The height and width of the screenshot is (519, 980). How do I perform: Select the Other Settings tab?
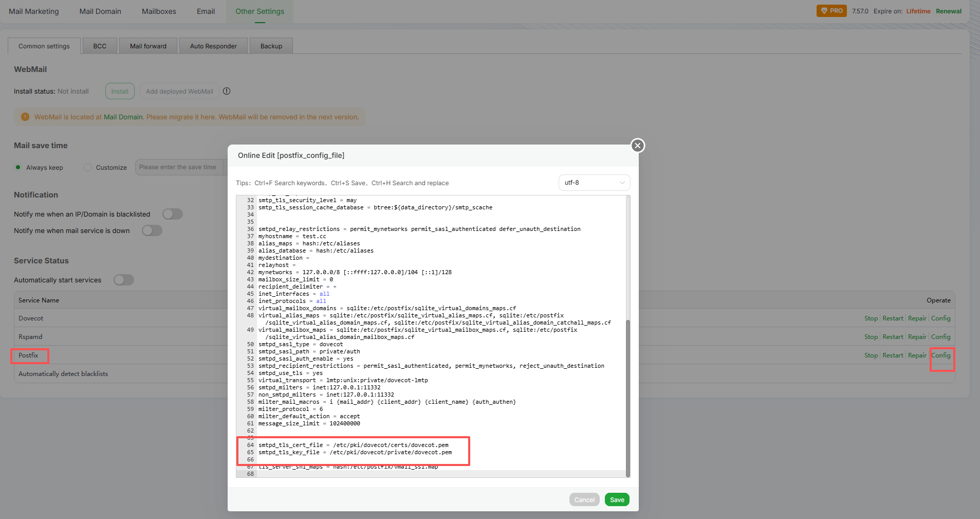[260, 11]
